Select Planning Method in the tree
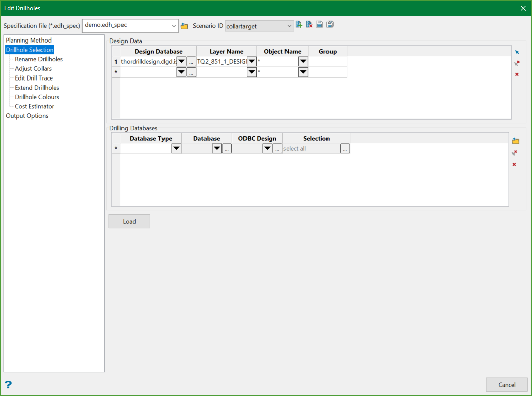Image resolution: width=532 pixels, height=396 pixels. pyautogui.click(x=29, y=40)
